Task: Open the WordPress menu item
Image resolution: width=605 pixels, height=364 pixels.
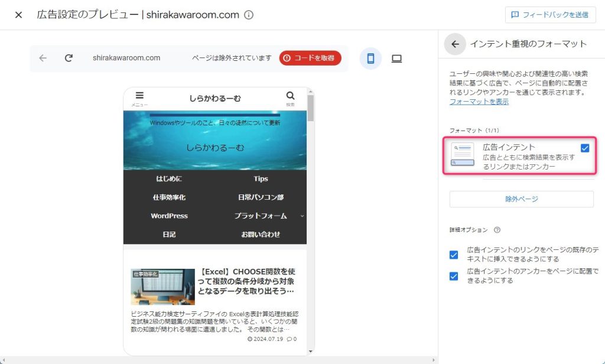Action: click(169, 216)
